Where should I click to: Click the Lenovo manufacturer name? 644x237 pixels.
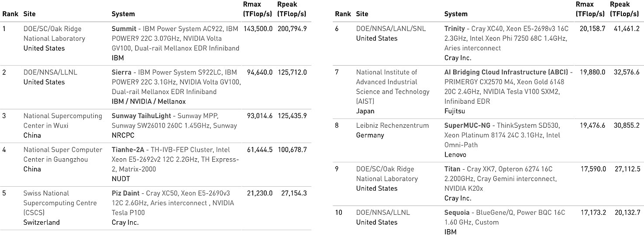pyautogui.click(x=455, y=155)
